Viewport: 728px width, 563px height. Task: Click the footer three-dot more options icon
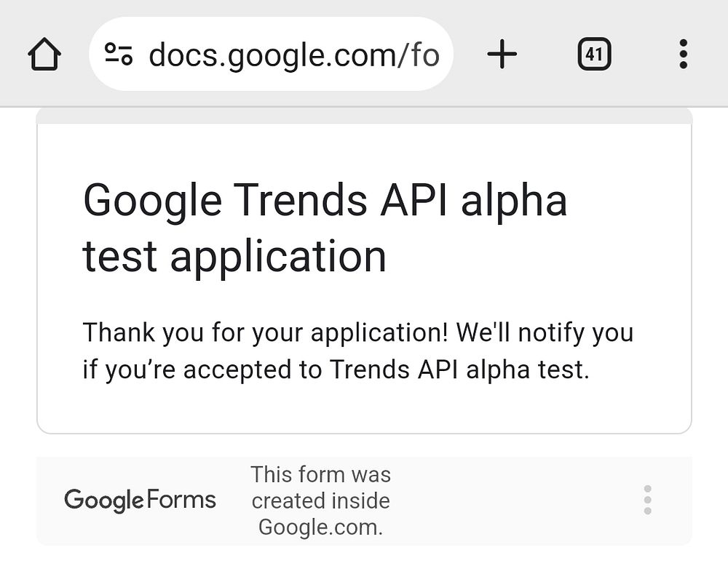pyautogui.click(x=647, y=500)
